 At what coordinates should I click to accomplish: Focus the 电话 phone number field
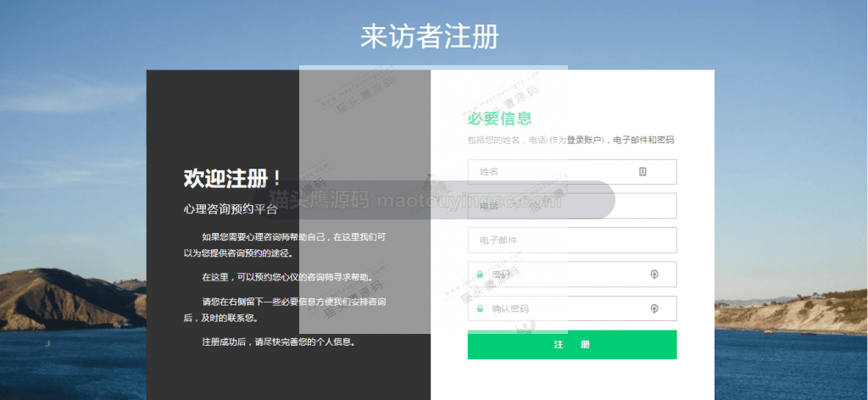572,206
